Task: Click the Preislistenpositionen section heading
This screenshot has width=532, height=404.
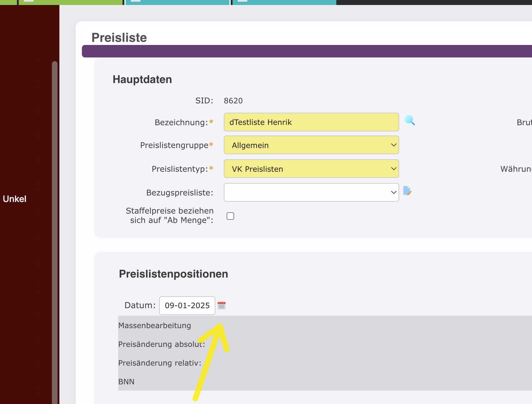Action: point(173,274)
